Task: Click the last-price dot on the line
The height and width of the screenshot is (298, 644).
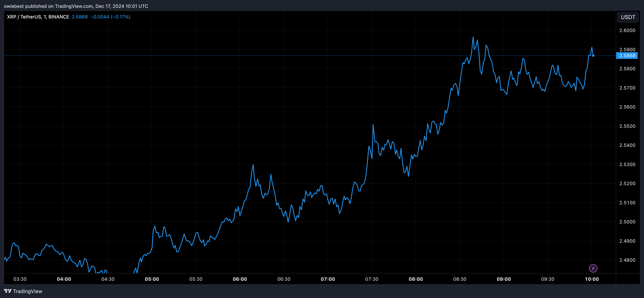Action: click(593, 56)
